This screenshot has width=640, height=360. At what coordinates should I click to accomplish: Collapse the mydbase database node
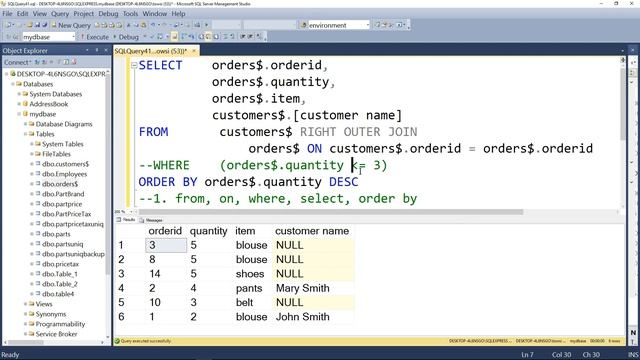click(x=19, y=114)
